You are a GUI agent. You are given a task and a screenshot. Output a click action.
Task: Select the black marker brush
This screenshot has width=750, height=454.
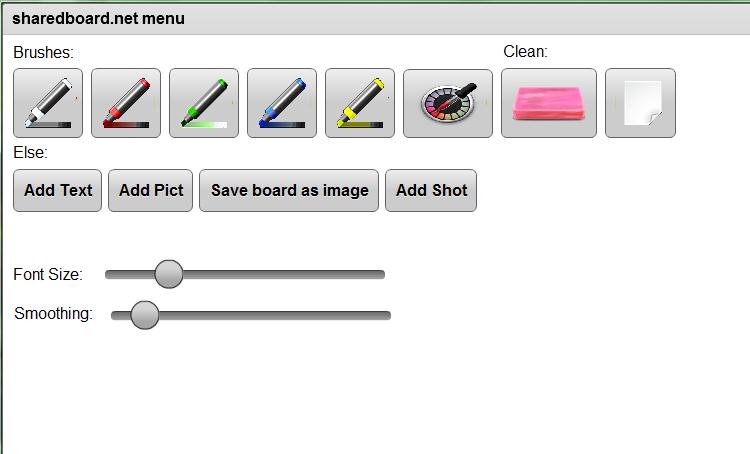(48, 103)
